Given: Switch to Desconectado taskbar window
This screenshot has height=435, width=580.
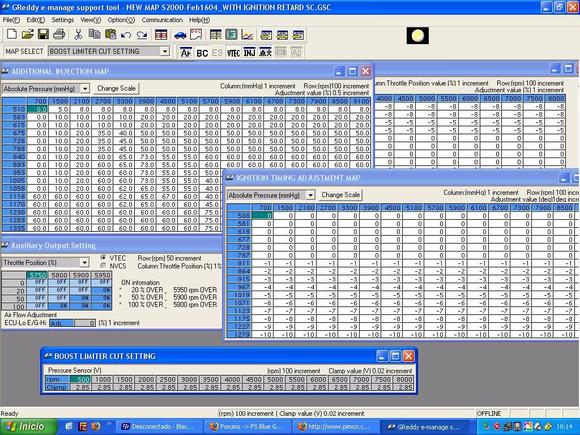Looking at the screenshot, I should click(161, 426).
